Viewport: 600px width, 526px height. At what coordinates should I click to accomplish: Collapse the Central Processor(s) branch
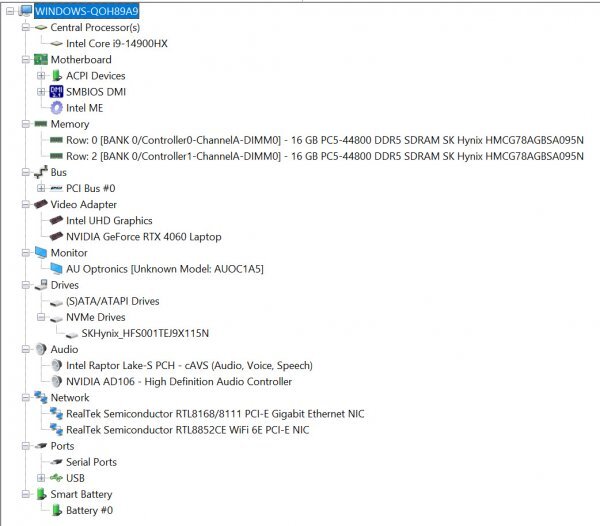[26, 28]
